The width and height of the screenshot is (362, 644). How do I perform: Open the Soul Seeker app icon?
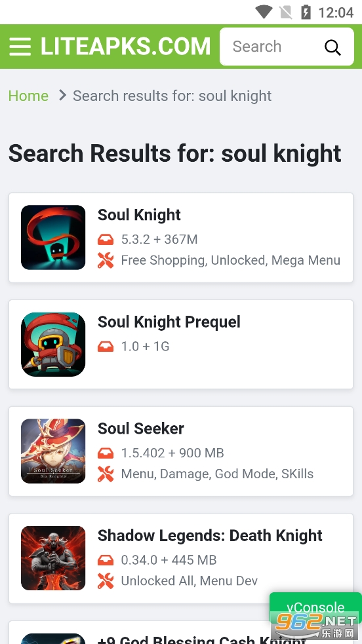[53, 451]
